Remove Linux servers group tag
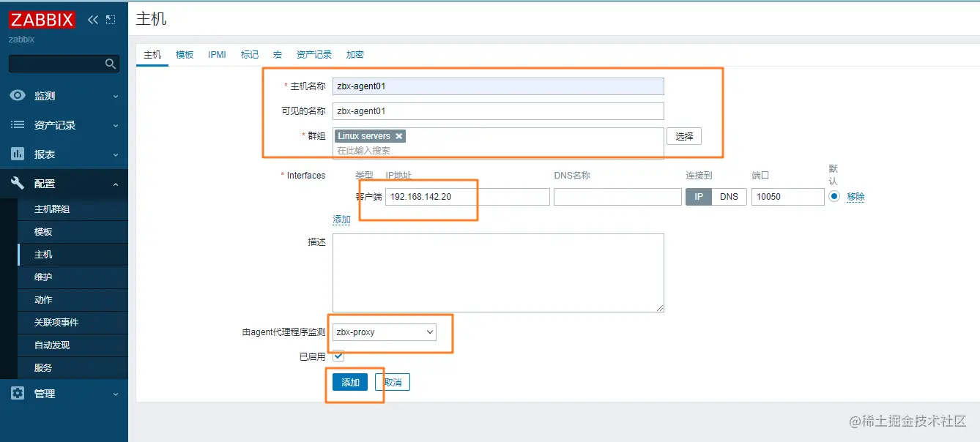980x442 pixels. click(x=398, y=136)
